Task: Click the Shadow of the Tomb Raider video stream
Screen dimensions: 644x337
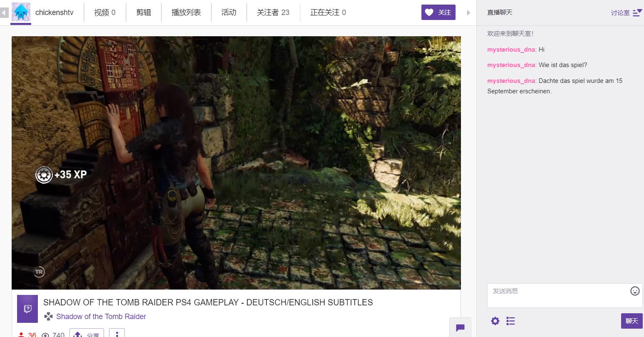Action: 236,163
